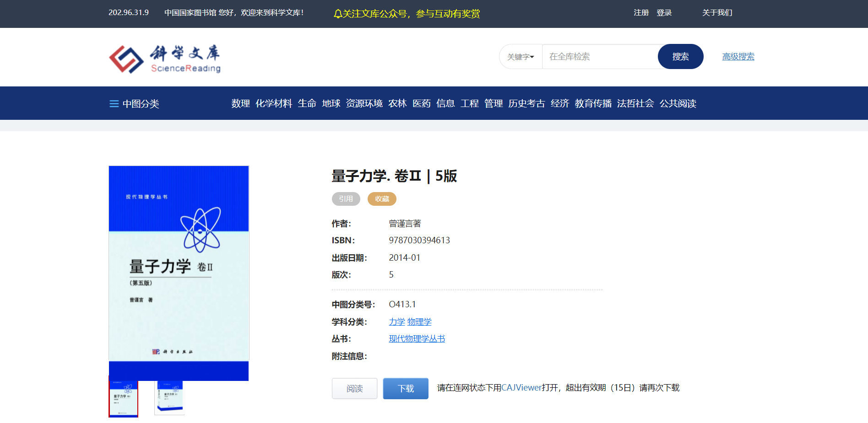Select the 数理 category menu item
Image resolution: width=868 pixels, height=423 pixels.
point(240,104)
